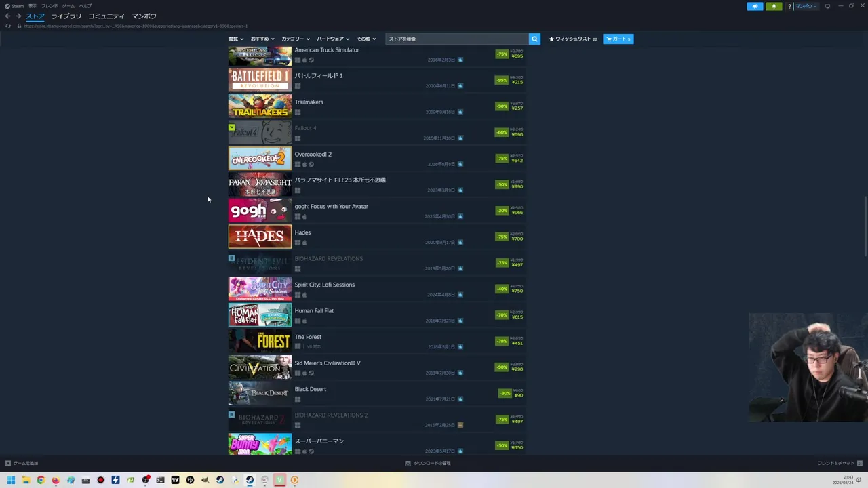Image resolution: width=868 pixels, height=488 pixels.
Task: Click the add game plus icon
Action: [8, 464]
